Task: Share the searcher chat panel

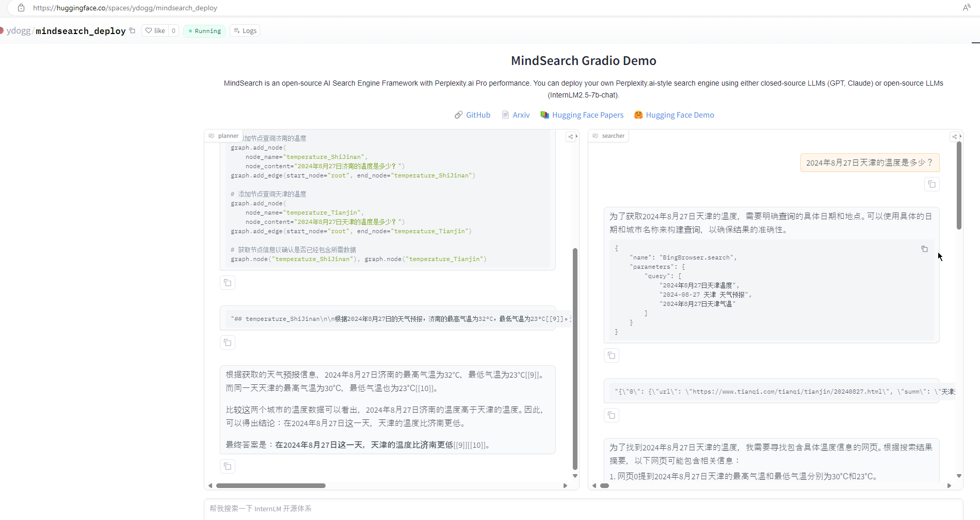Action: pos(955,137)
